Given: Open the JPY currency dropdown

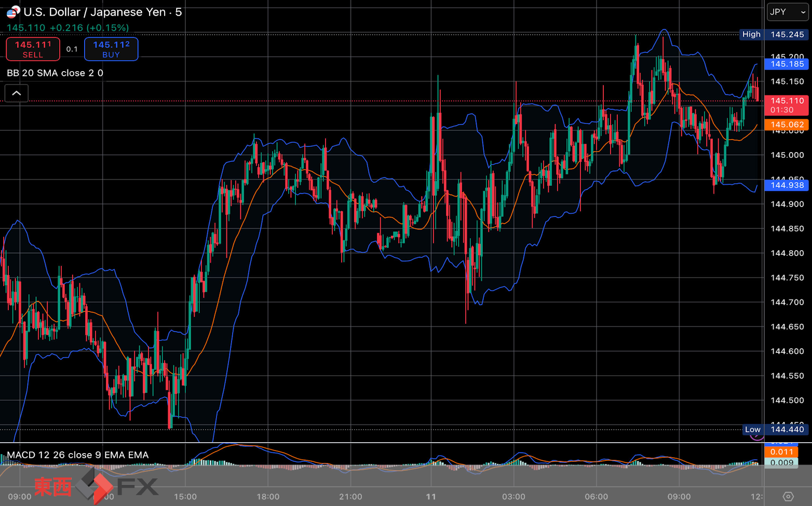Looking at the screenshot, I should (787, 12).
